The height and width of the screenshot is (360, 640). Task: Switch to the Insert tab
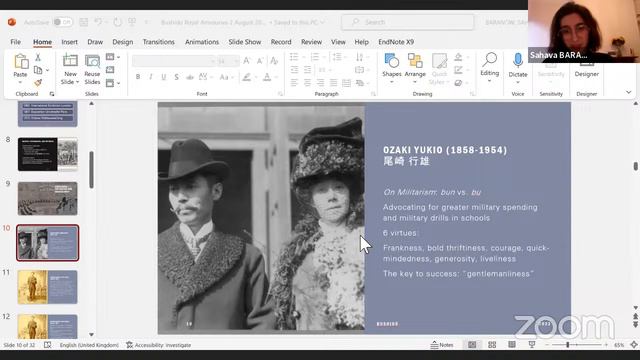[69, 42]
